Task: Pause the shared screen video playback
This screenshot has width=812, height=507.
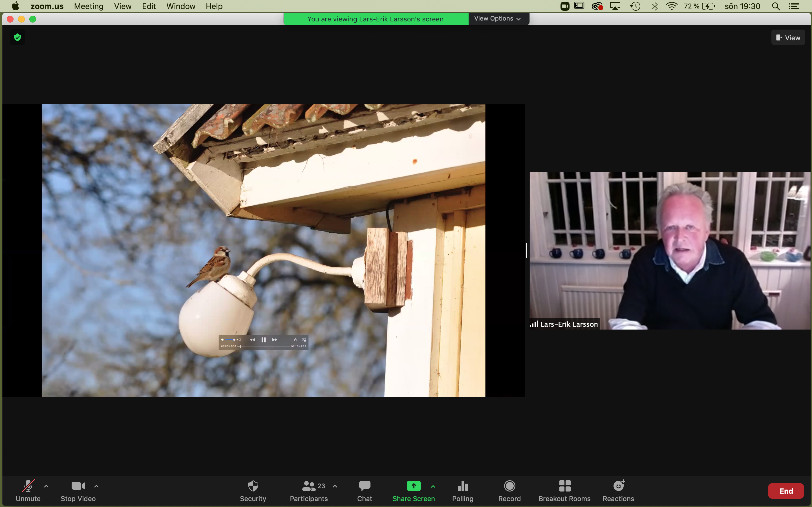Action: point(263,339)
